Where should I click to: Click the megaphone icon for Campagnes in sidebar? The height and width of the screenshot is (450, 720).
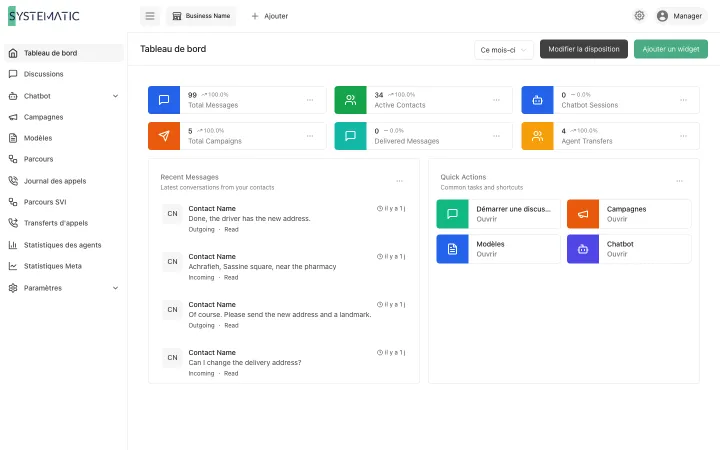(x=13, y=117)
